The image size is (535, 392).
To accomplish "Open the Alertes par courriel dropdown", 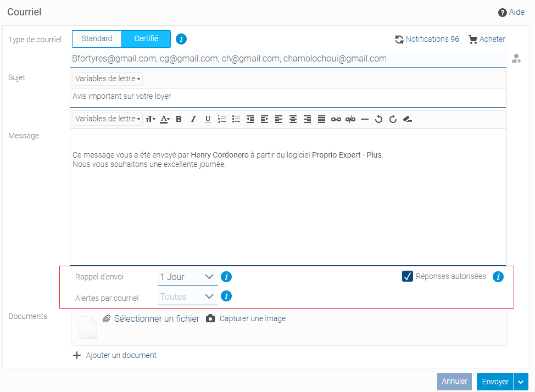I will click(187, 296).
